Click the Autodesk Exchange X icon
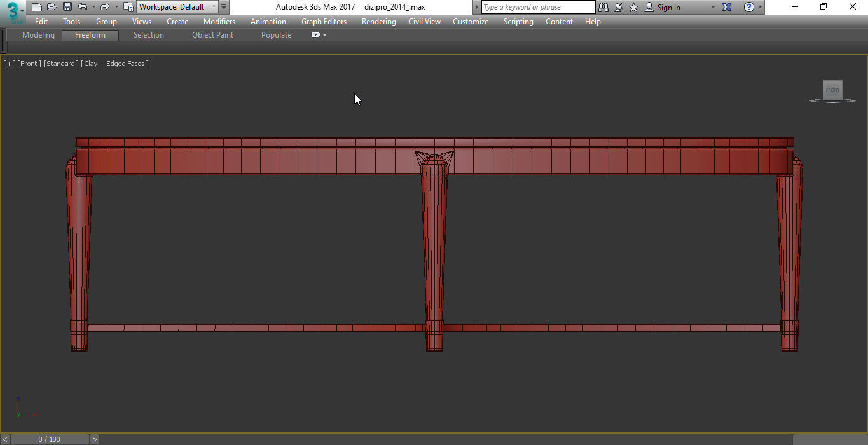Viewport: 868px width, 445px height. coord(727,7)
